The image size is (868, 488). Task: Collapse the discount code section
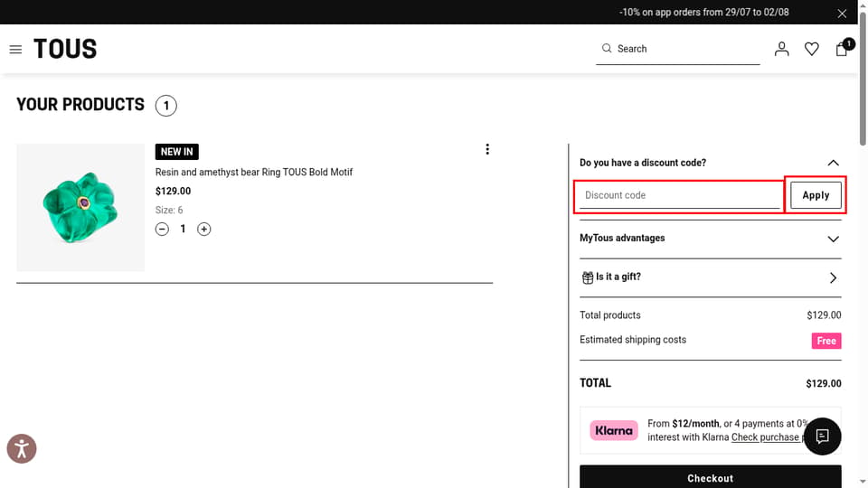click(x=833, y=163)
